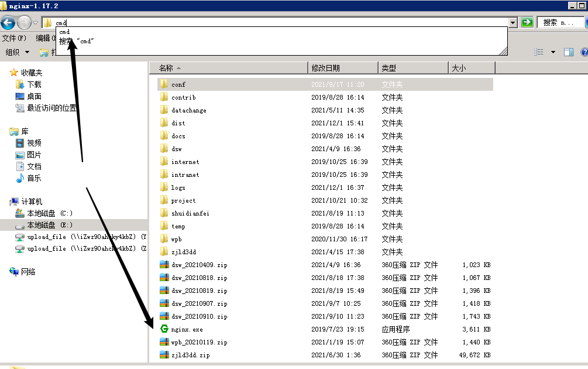Click the green Go arrow button

coord(527,22)
